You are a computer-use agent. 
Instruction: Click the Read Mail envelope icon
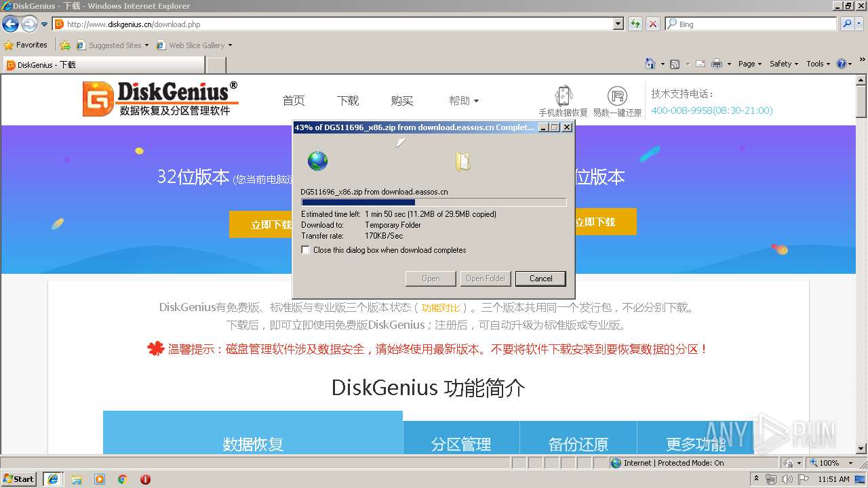point(700,64)
